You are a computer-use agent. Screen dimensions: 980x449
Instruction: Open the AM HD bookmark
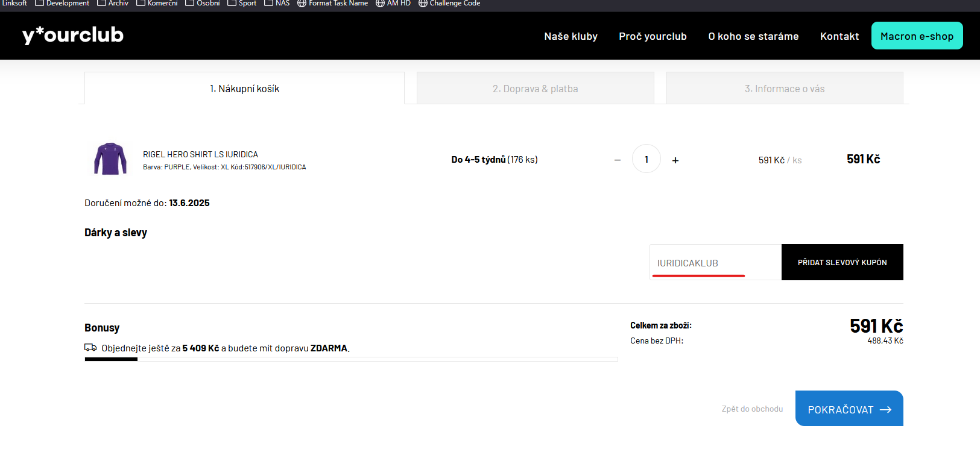coord(393,3)
